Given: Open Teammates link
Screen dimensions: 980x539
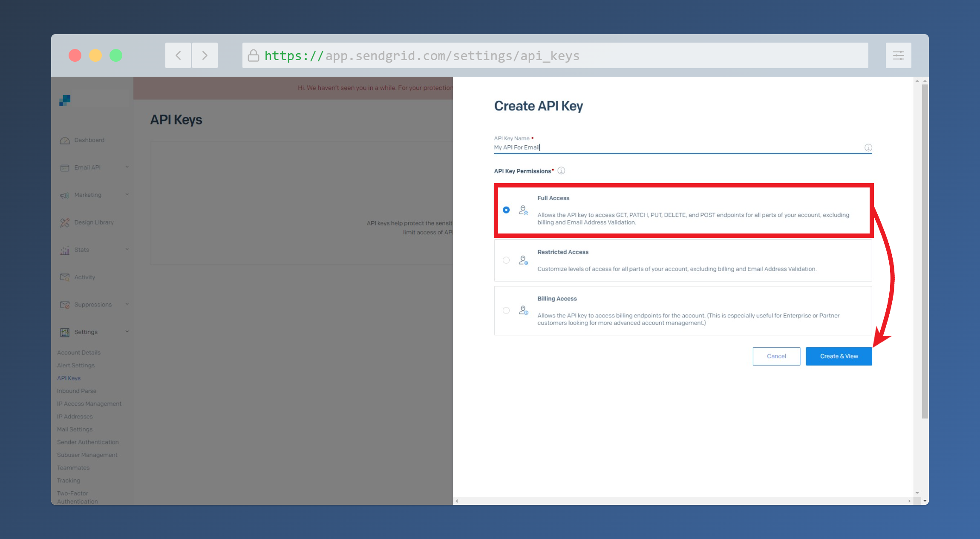Looking at the screenshot, I should point(73,468).
